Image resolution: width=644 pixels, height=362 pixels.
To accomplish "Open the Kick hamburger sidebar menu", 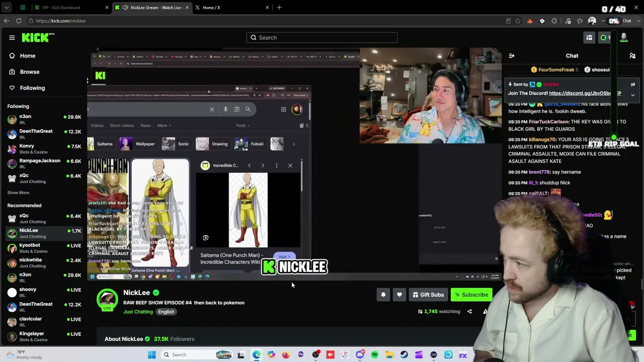I will tap(12, 37).
